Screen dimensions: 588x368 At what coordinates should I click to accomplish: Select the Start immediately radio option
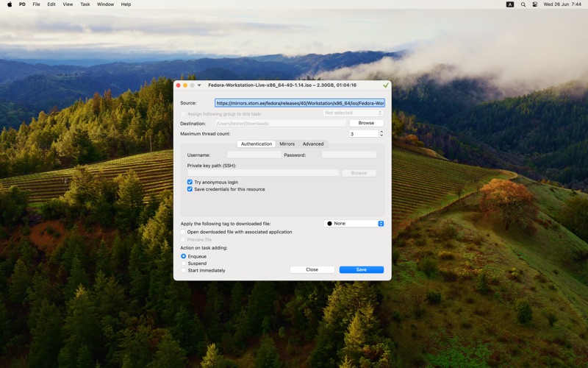[x=183, y=270]
